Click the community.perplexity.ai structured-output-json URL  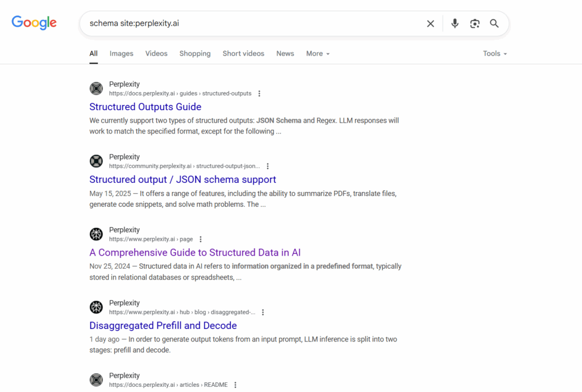coord(185,166)
